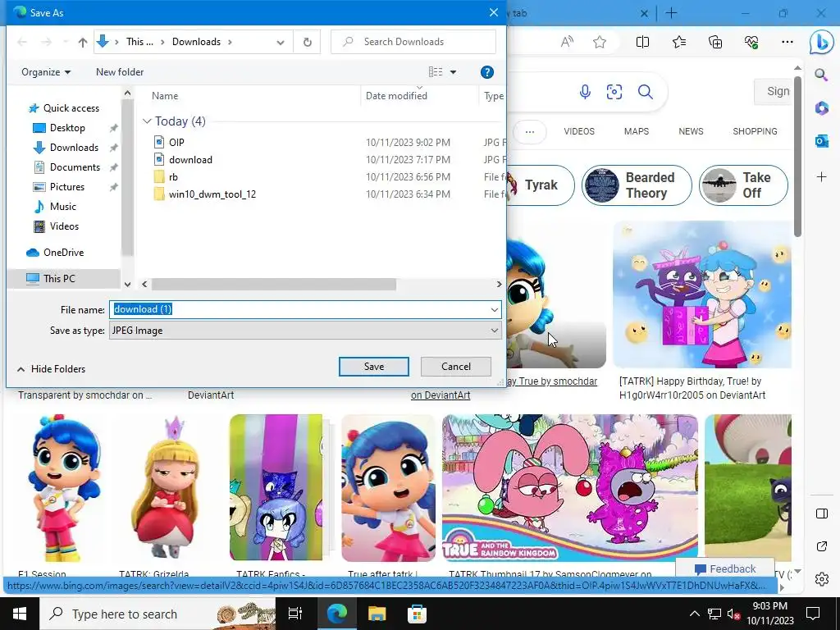840x630 pixels.
Task: Click the Search Downloads field
Action: (x=413, y=42)
